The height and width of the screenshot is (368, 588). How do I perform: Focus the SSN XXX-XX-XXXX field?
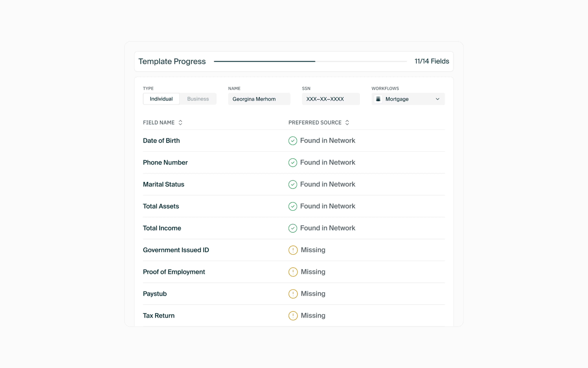pos(331,99)
